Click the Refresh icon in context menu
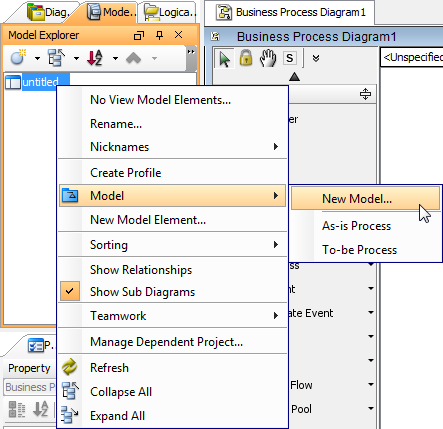This screenshot has height=429, width=443. point(69,367)
